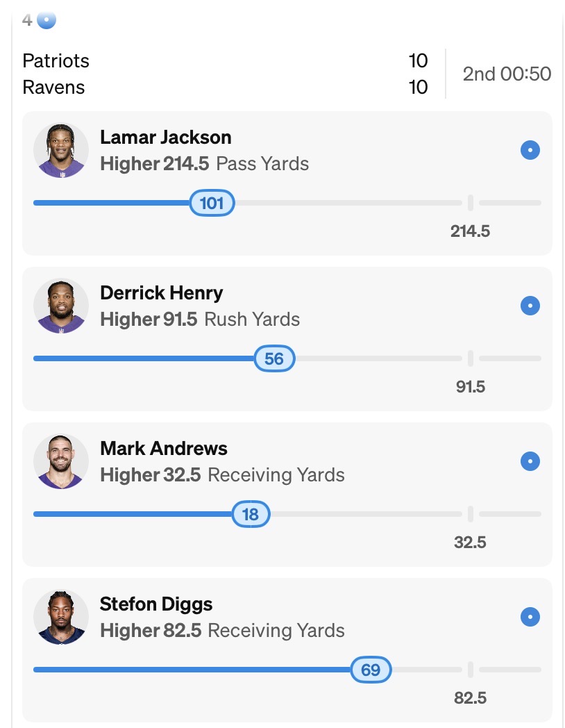Select the progress marker showing 18

(250, 514)
